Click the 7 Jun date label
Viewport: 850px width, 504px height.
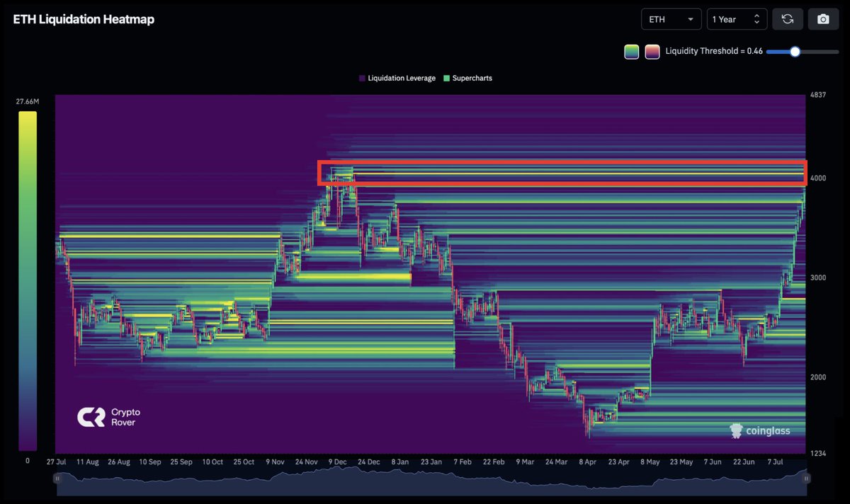pyautogui.click(x=712, y=462)
